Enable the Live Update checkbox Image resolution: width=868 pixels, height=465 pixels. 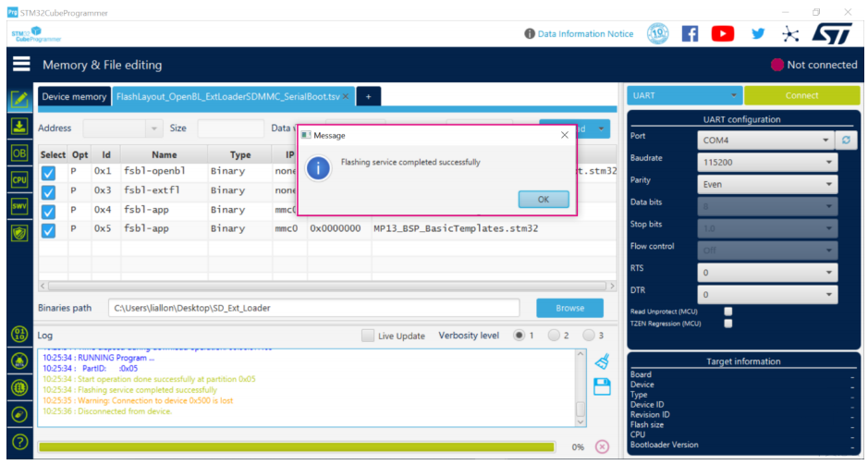368,336
